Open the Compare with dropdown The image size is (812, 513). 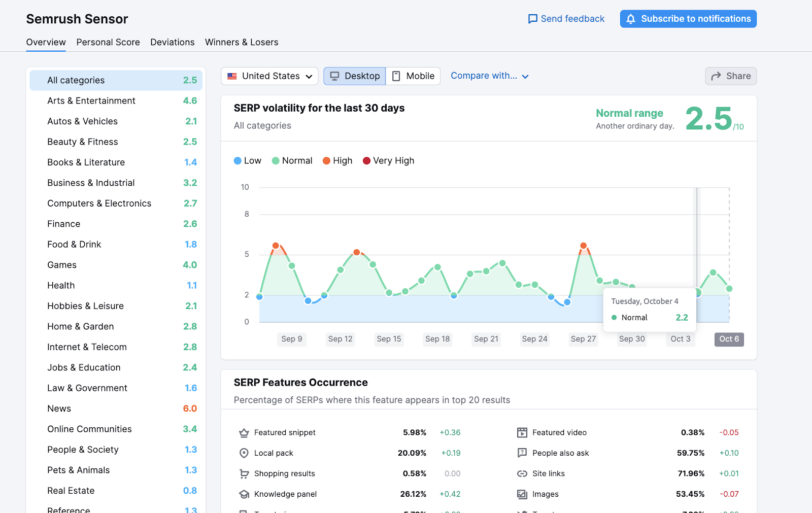tap(490, 76)
